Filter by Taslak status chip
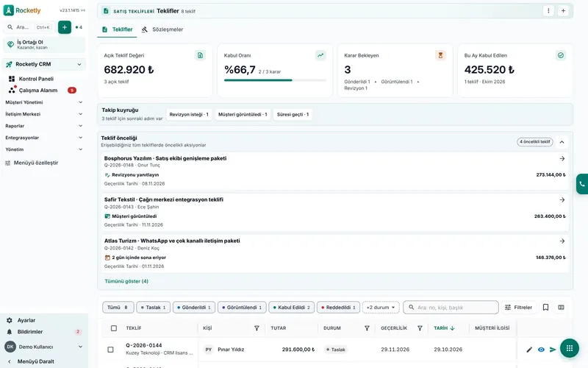The width and height of the screenshot is (588, 368). pyautogui.click(x=153, y=307)
